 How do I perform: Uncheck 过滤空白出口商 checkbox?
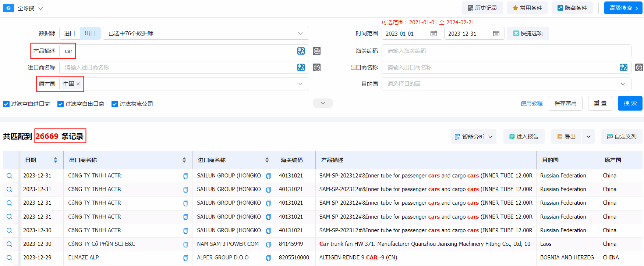pyautogui.click(x=61, y=104)
